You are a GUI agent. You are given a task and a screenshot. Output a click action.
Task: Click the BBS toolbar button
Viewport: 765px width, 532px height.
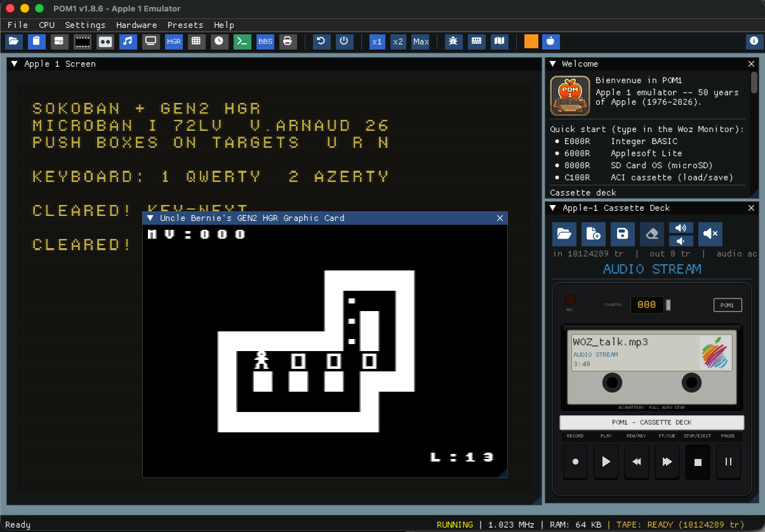[x=265, y=41]
